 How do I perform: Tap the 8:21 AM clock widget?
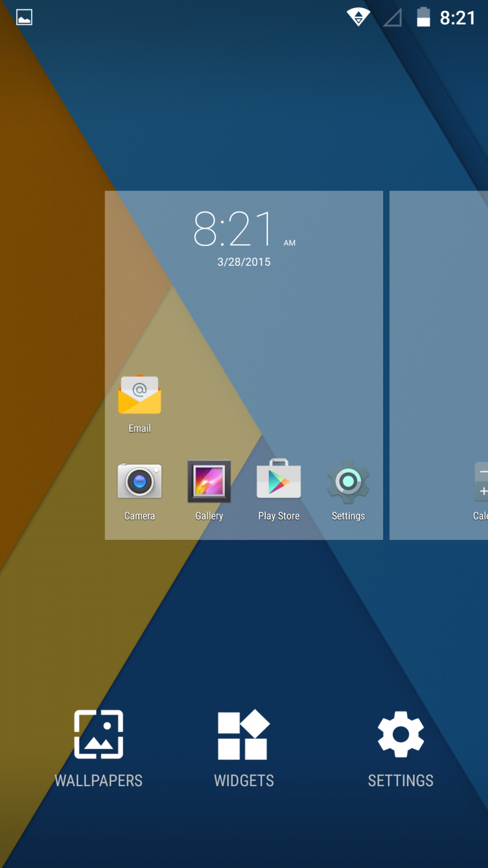pos(244,229)
